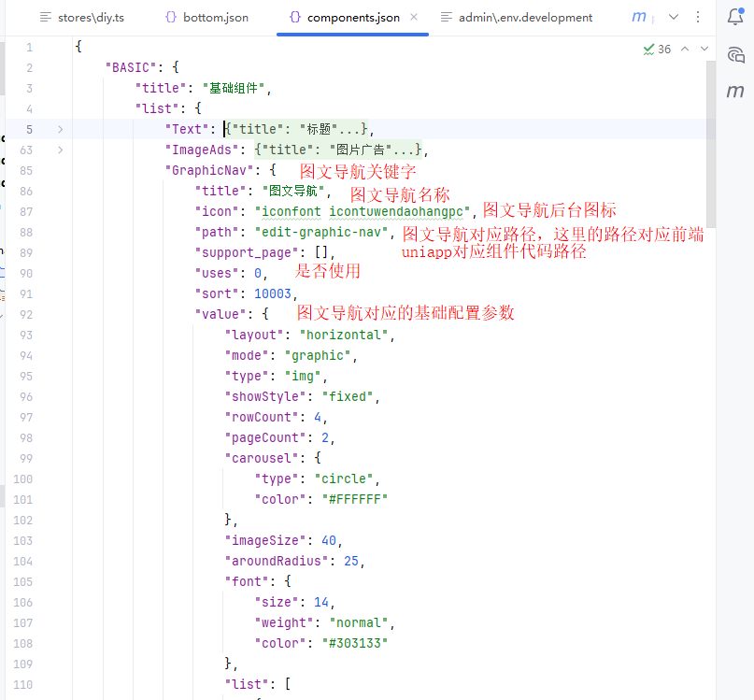
Task: Jump to next highlighted problem arrow
Action: click(704, 49)
